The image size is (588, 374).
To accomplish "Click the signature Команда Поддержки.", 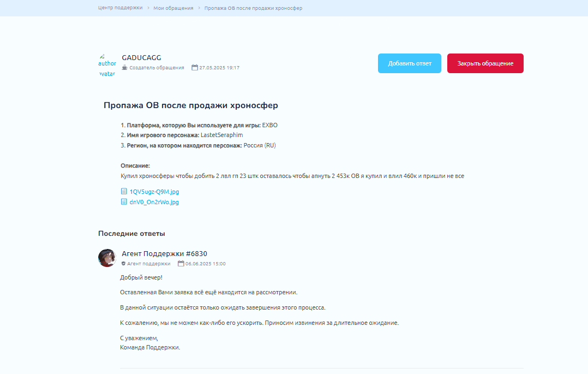I will click(x=150, y=348).
